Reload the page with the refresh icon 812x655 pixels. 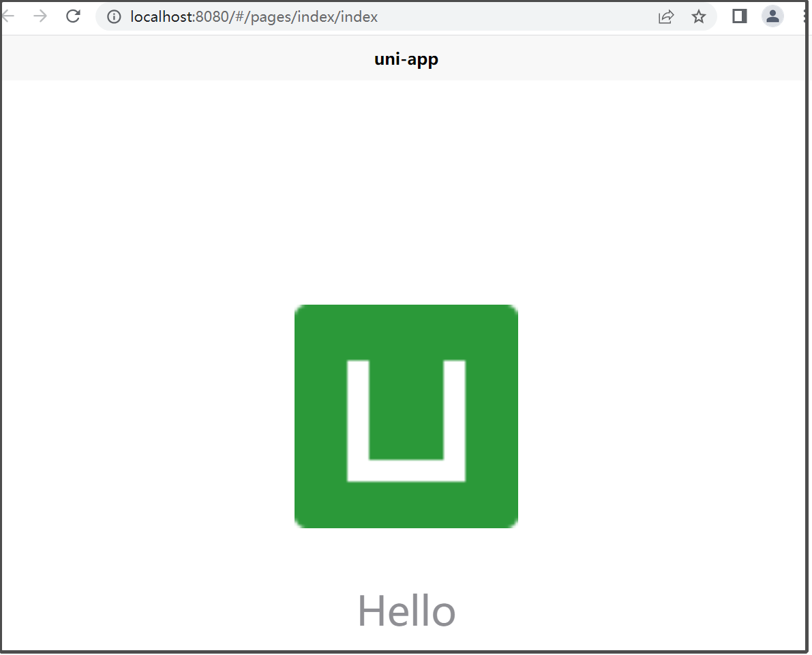[73, 16]
